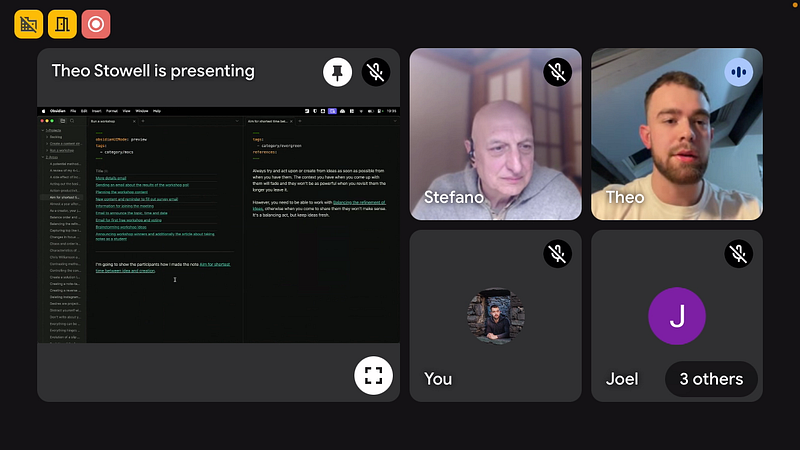Image resolution: width=800 pixels, height=450 pixels.
Task: Open the Help menu in Obsidian
Action: [x=157, y=111]
